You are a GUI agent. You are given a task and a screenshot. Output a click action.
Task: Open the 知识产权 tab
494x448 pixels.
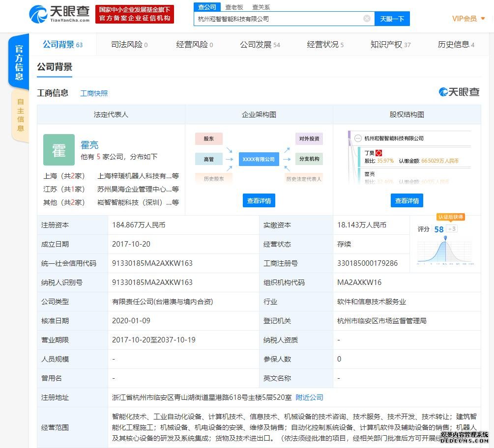point(391,45)
